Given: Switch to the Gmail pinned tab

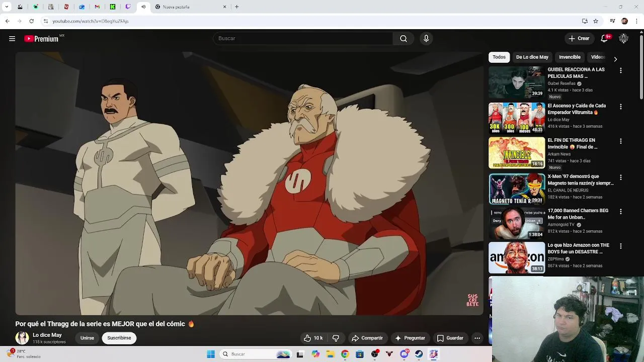Looking at the screenshot, I should 97,7.
